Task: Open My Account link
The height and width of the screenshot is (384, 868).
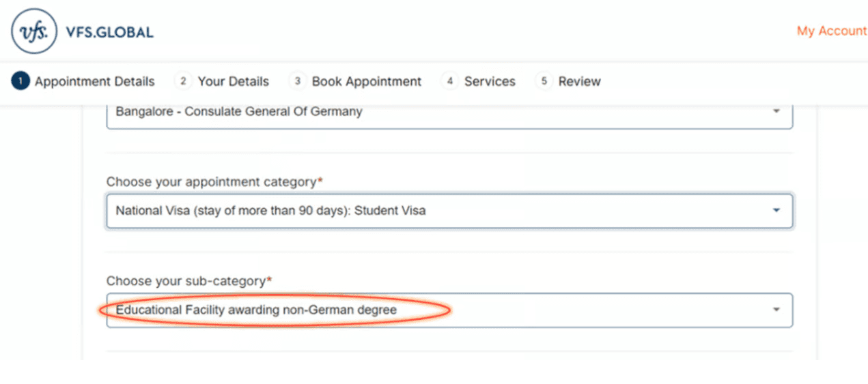Action: point(831,31)
